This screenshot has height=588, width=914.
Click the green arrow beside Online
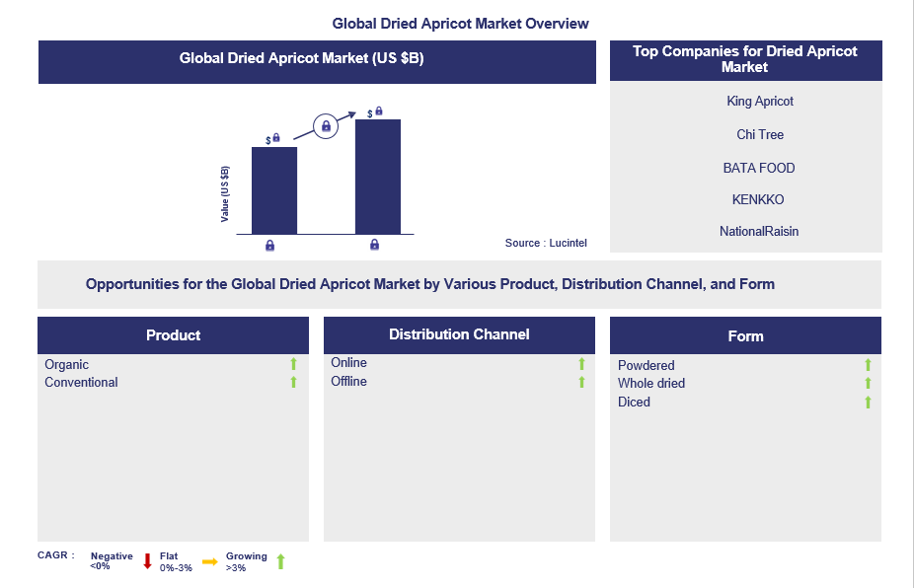tap(581, 364)
